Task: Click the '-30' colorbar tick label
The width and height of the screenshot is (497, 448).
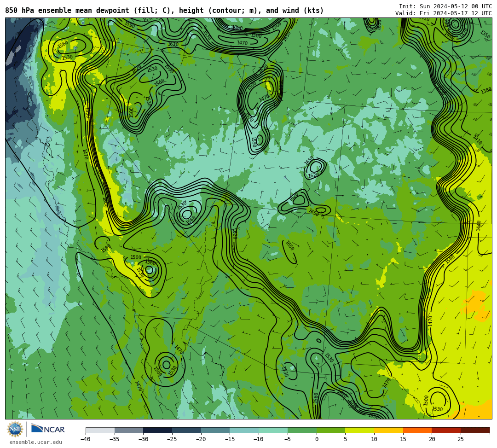Action: pyautogui.click(x=143, y=439)
